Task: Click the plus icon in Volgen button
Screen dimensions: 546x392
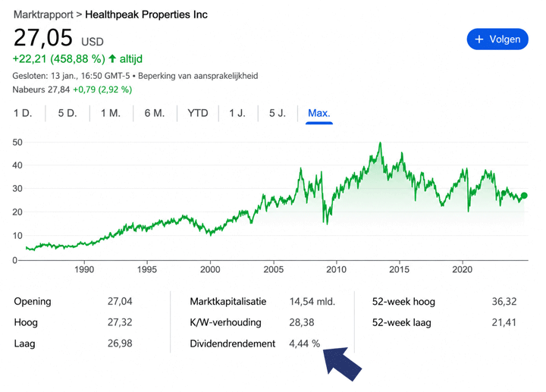Action: click(x=479, y=39)
